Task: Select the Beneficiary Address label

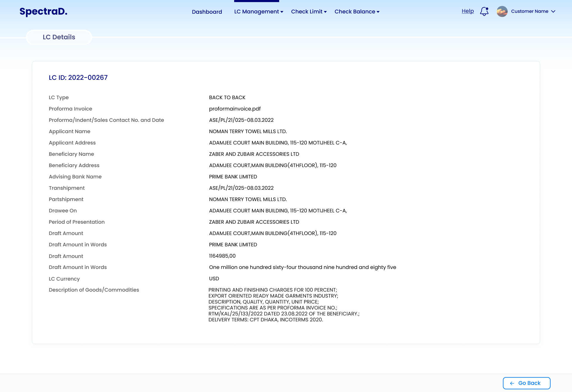Action: [x=74, y=165]
